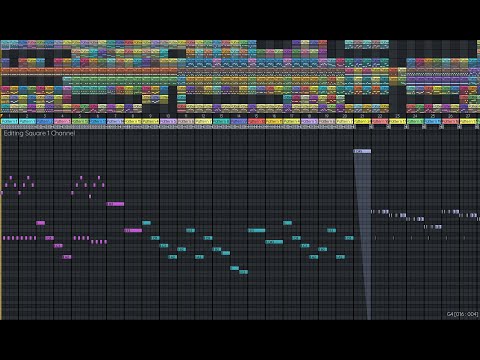Viewport: 480px width, 360px height.
Task: Select the red pattern header under bar 15
Action: [257, 121]
